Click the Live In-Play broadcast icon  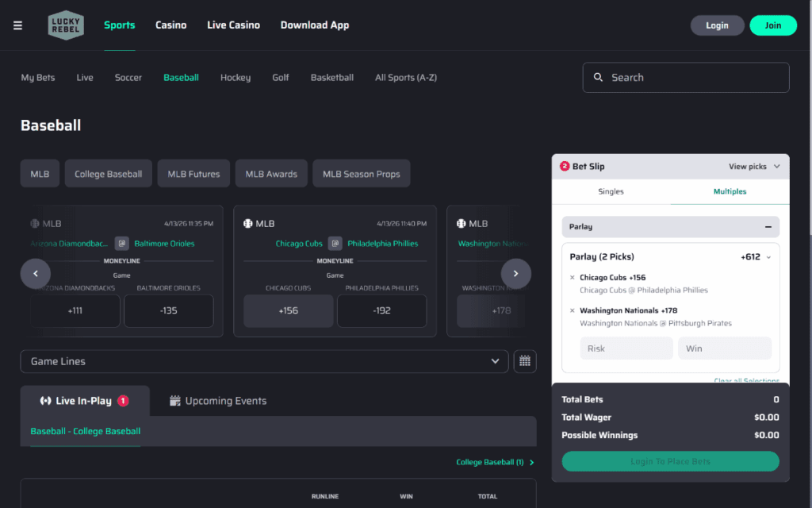(x=45, y=401)
